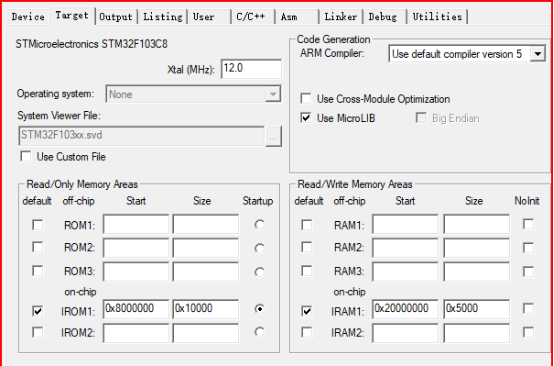Image resolution: width=554 pixels, height=366 pixels.
Task: Select the Target tab
Action: tap(72, 16)
